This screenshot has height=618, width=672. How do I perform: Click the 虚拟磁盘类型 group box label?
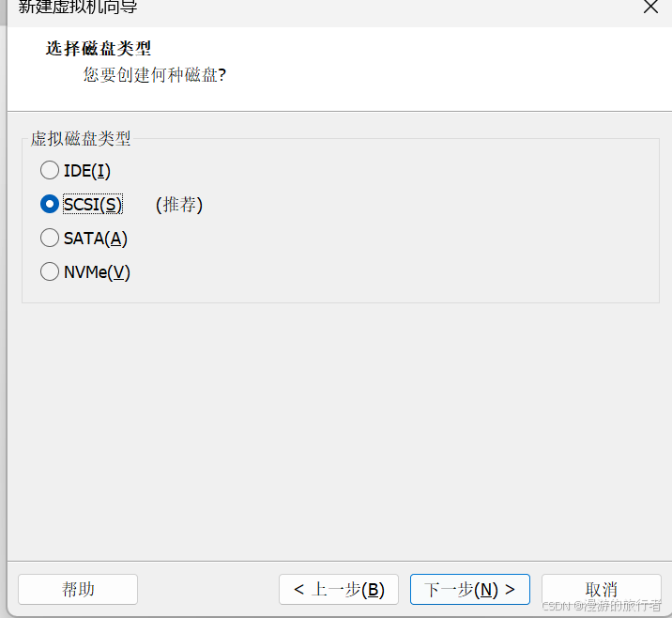click(x=81, y=138)
